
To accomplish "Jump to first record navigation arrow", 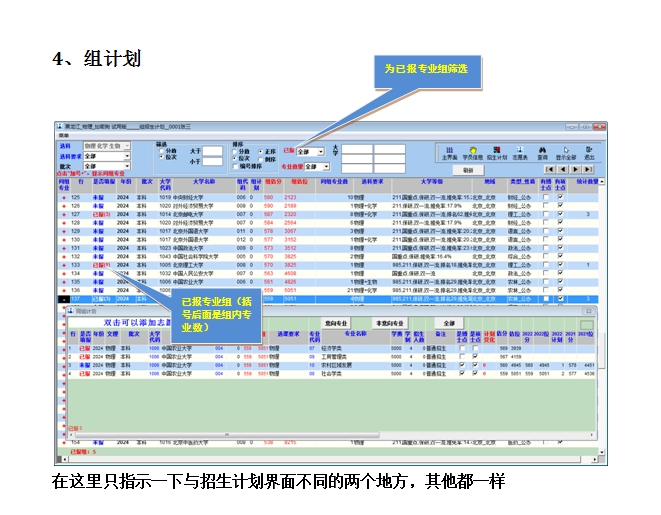I will click(x=549, y=169).
